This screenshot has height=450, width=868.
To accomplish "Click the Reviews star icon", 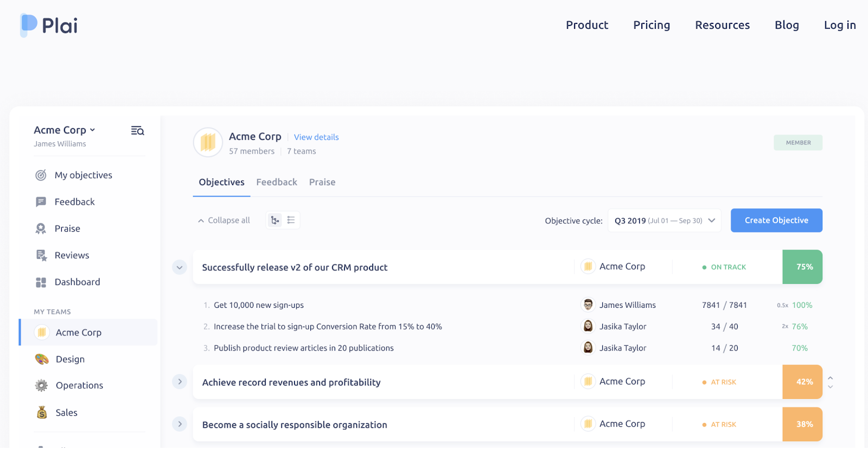I will pos(41,256).
